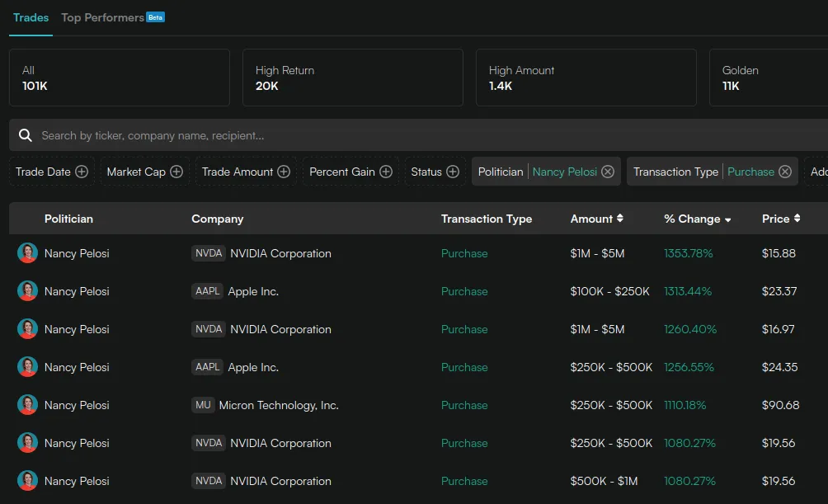The image size is (828, 504).
Task: Select the Golden 11K card
Action: click(769, 78)
